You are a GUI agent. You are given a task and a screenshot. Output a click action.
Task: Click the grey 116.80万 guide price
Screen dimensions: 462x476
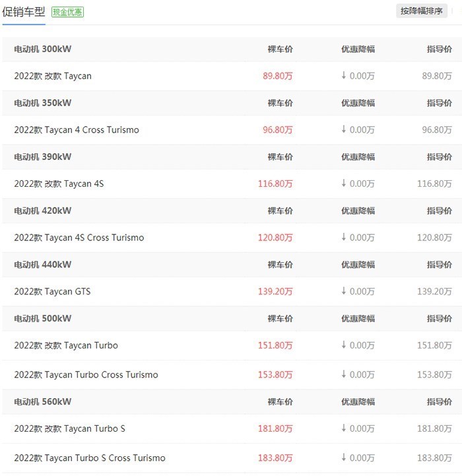(x=434, y=184)
